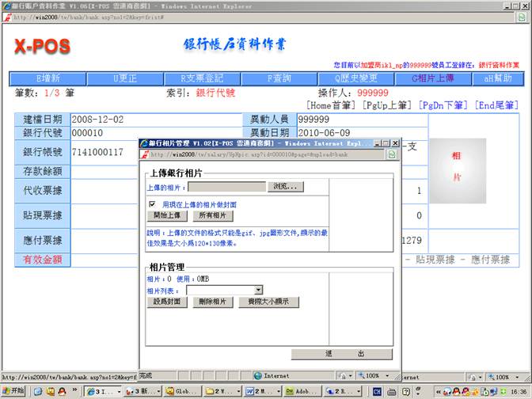This screenshot has height=399, width=532.
Task: Click the 上傳的相片 file path field
Action: [226, 187]
